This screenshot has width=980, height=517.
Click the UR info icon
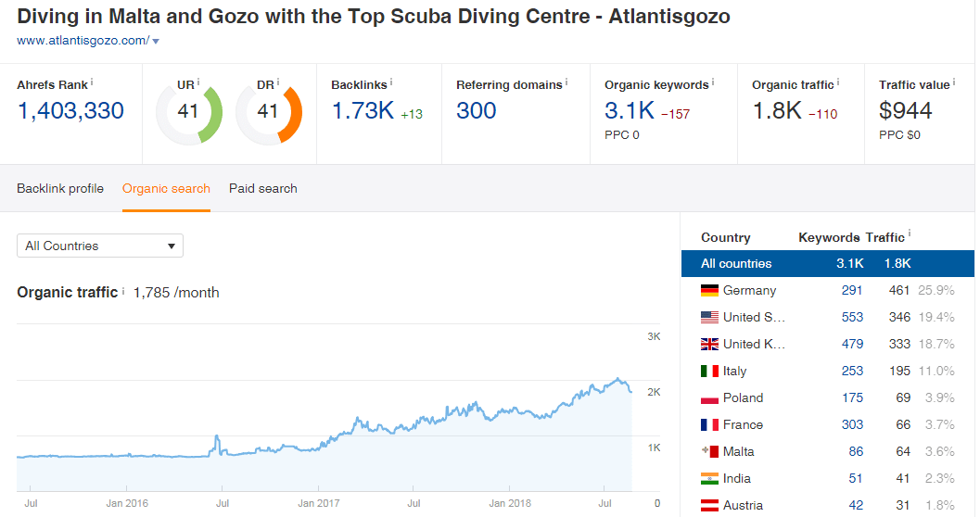(x=198, y=82)
